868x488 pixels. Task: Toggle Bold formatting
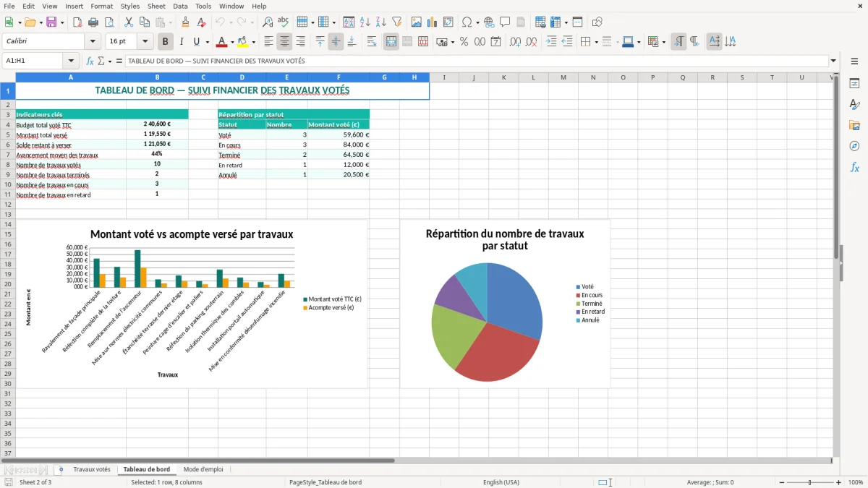point(165,42)
